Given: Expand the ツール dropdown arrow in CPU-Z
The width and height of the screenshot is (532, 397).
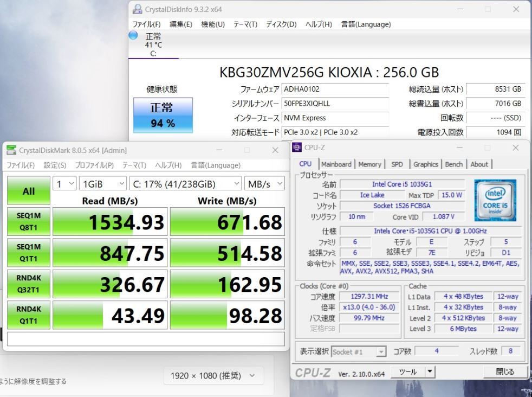Looking at the screenshot, I should click(x=430, y=372).
